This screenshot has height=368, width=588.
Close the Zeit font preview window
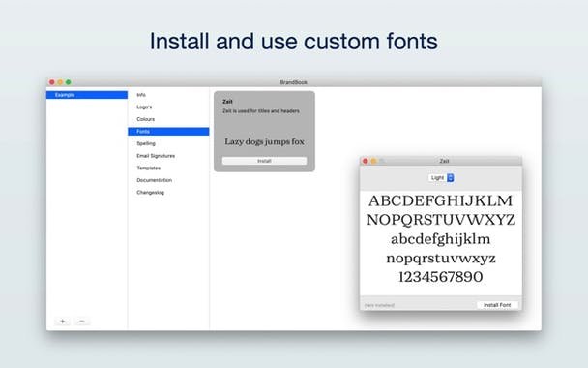366,161
